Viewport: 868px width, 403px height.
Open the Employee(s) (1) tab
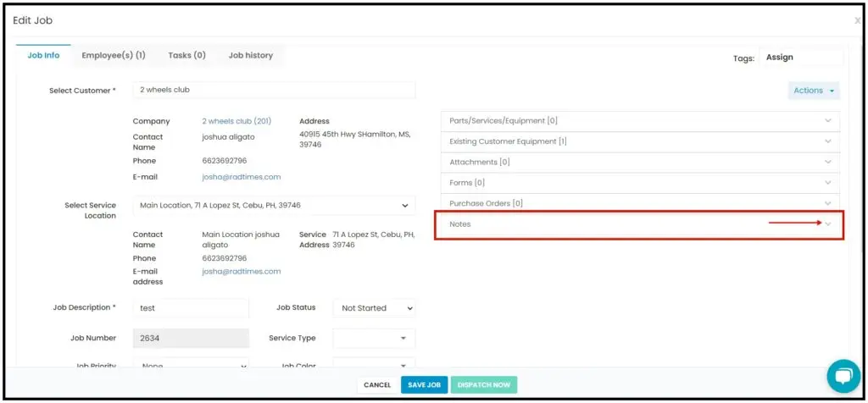pos(114,55)
